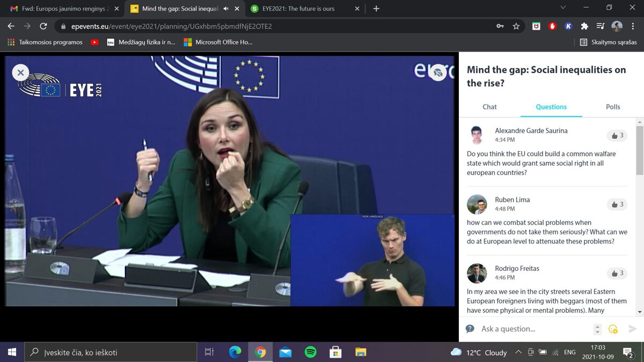Open the notification center icon
Viewport: 644px width, 362px height.
tap(628, 352)
